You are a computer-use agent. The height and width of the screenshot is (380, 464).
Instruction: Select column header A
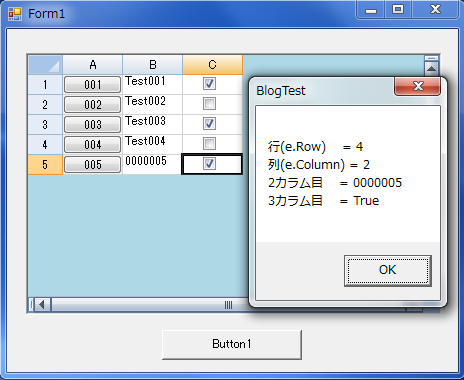[93, 65]
